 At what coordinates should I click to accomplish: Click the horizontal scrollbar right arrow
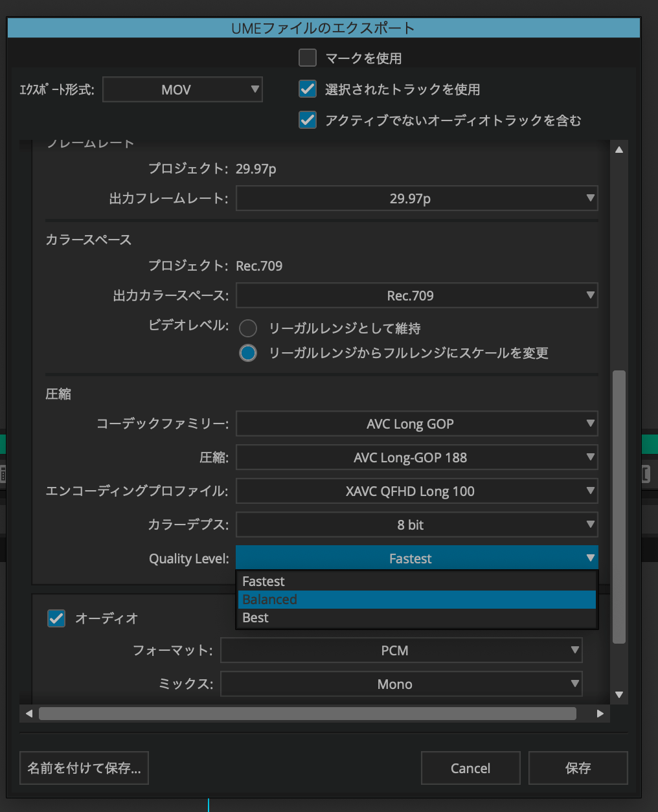tap(600, 714)
